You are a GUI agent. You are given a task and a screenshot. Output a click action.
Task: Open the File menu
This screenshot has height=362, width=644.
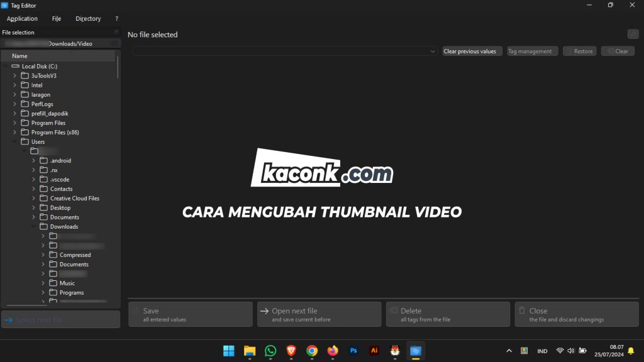tap(56, 18)
